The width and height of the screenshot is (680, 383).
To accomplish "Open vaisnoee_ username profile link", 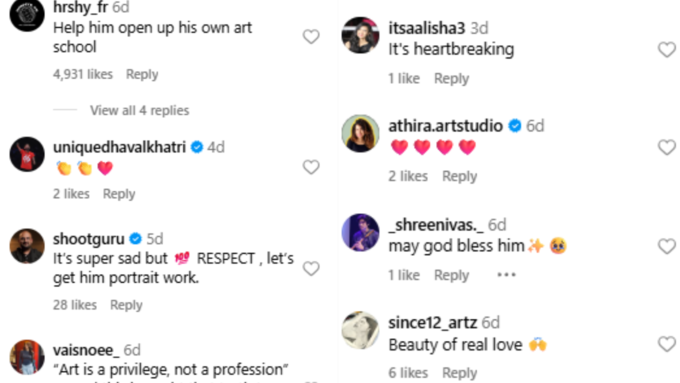I will pos(86,350).
